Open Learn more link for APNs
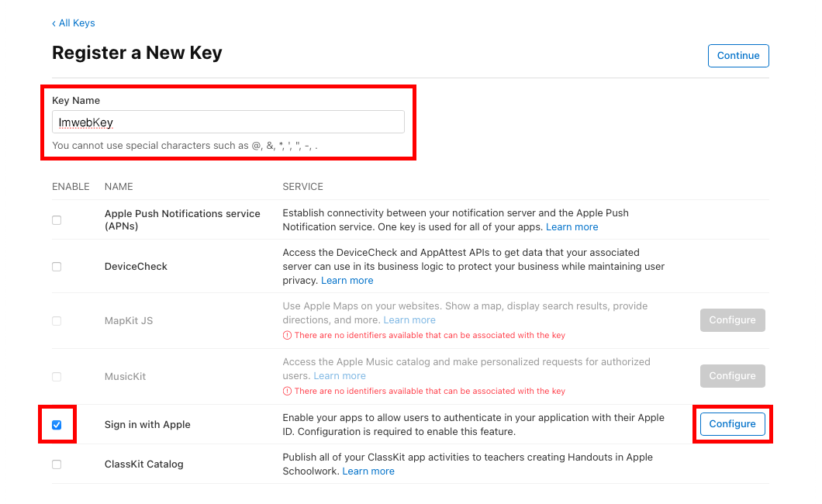Viewport: 822px width, 504px height. (x=572, y=227)
